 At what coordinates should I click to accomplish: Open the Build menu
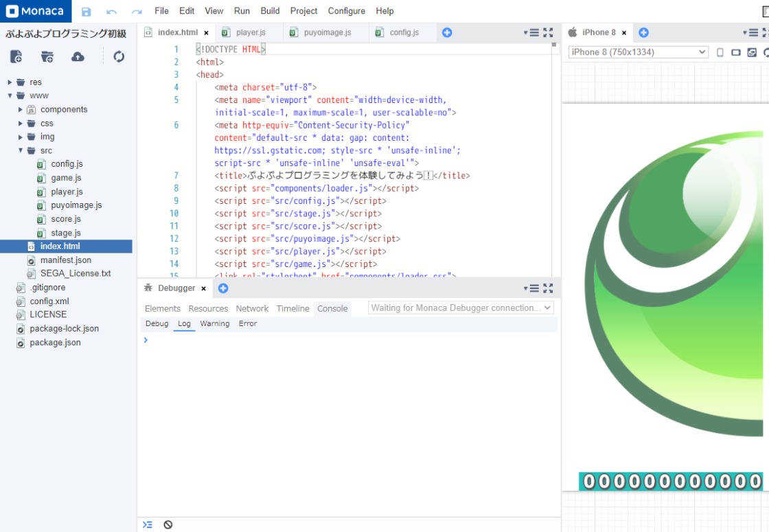point(271,11)
